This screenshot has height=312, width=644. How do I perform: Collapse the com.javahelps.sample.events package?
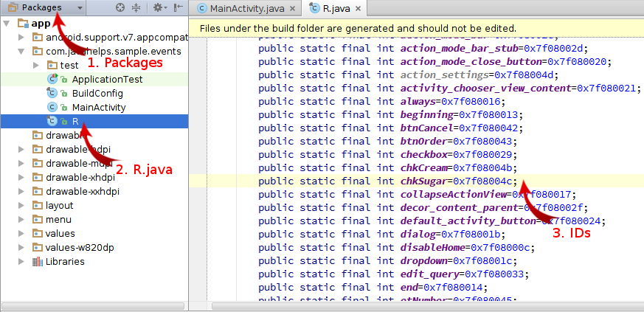(21, 52)
